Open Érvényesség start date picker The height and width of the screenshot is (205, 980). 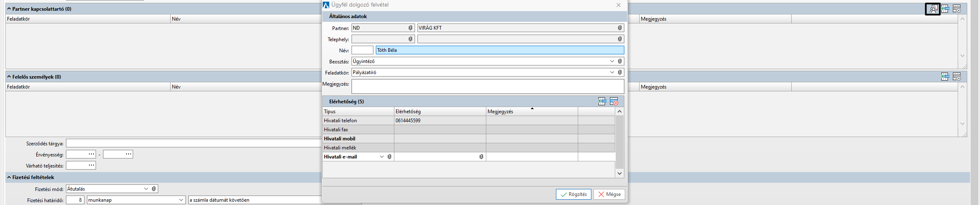coord(91,154)
